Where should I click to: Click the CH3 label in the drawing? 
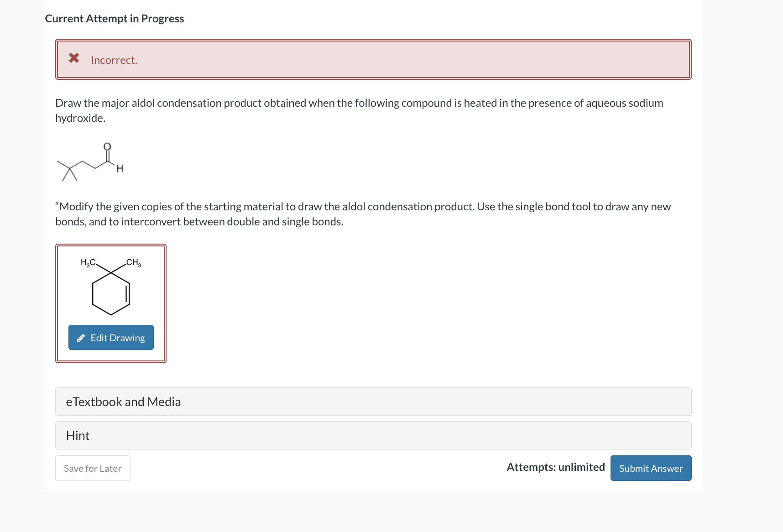click(133, 262)
